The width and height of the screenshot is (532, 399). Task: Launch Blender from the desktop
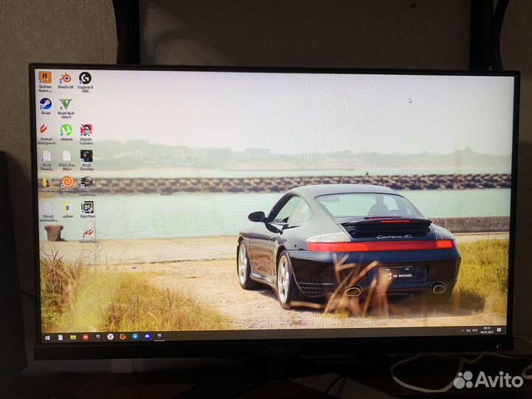pos(66,81)
